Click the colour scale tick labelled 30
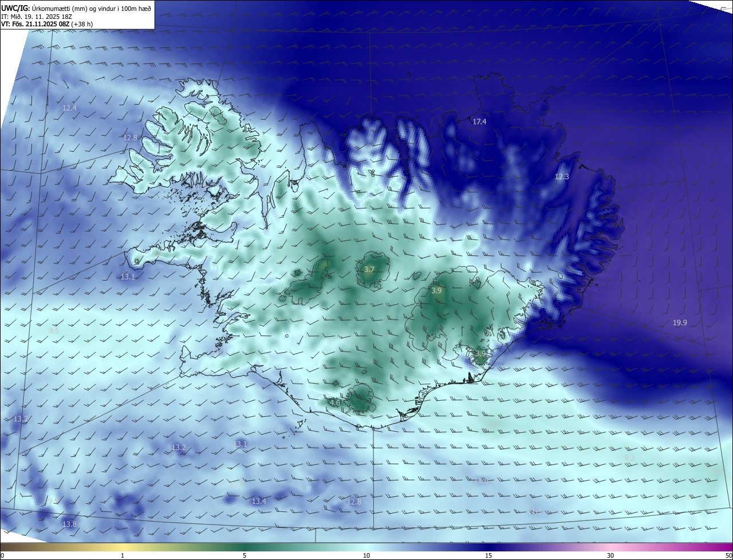Image resolution: width=733 pixels, height=560 pixels. (x=610, y=555)
